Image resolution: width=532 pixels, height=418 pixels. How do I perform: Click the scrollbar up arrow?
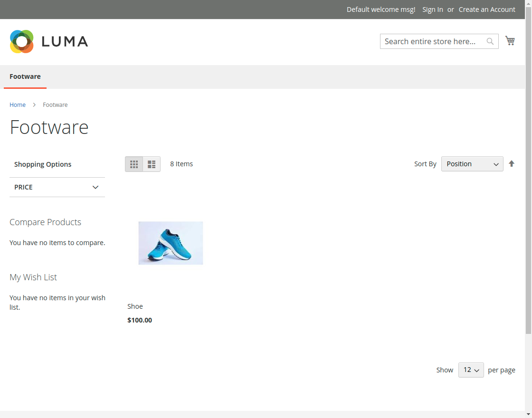pyautogui.click(x=528, y=4)
